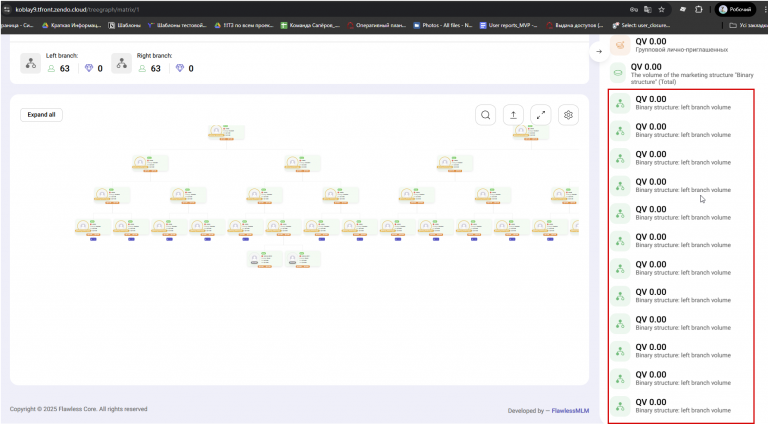Click QV 0.00 of marketing structure total
This screenshot has height=424, width=768.
[646, 67]
